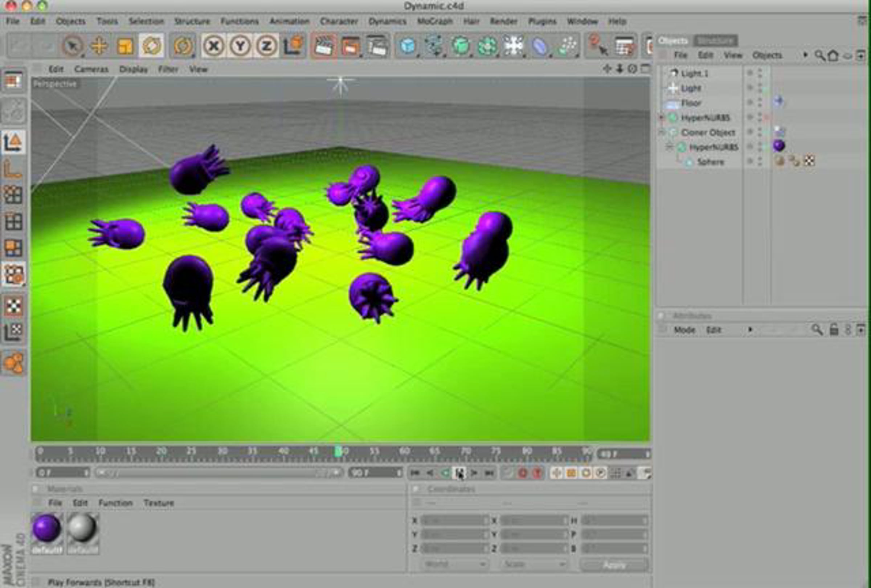Select the purple material swatch
Screen dimensions: 871x588
point(46,528)
